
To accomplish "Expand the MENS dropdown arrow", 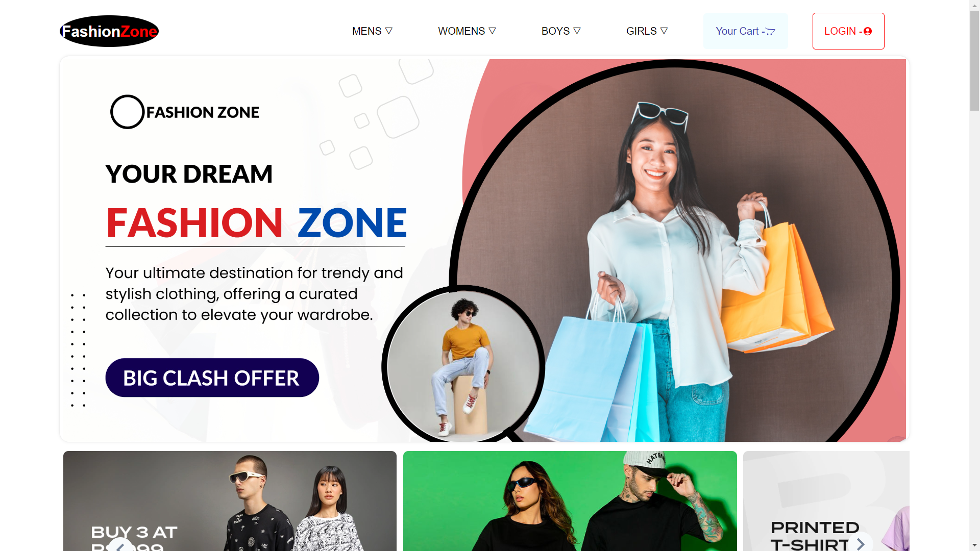I will pyautogui.click(x=389, y=31).
